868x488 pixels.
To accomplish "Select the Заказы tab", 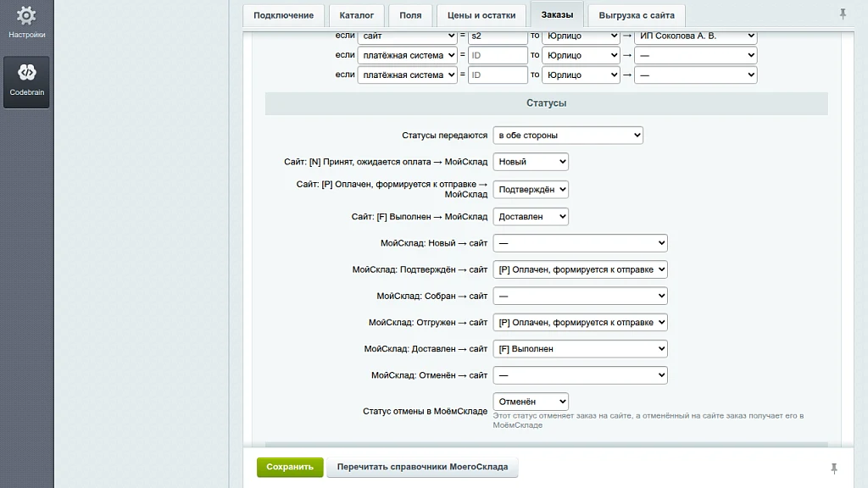I will pyautogui.click(x=557, y=15).
